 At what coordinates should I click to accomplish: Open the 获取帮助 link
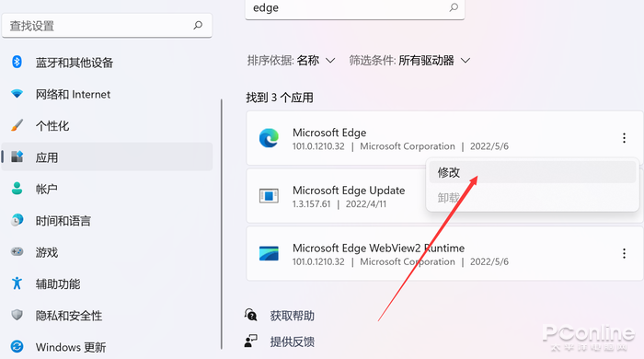292,316
